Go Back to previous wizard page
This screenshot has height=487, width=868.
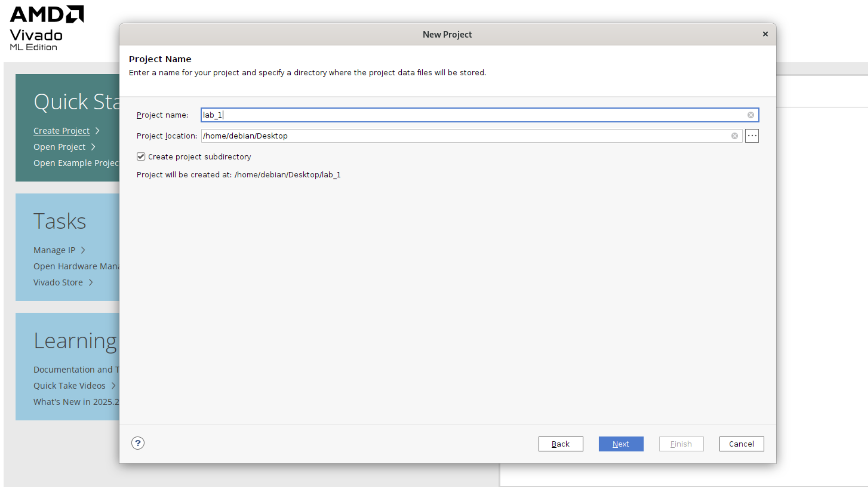(560, 444)
